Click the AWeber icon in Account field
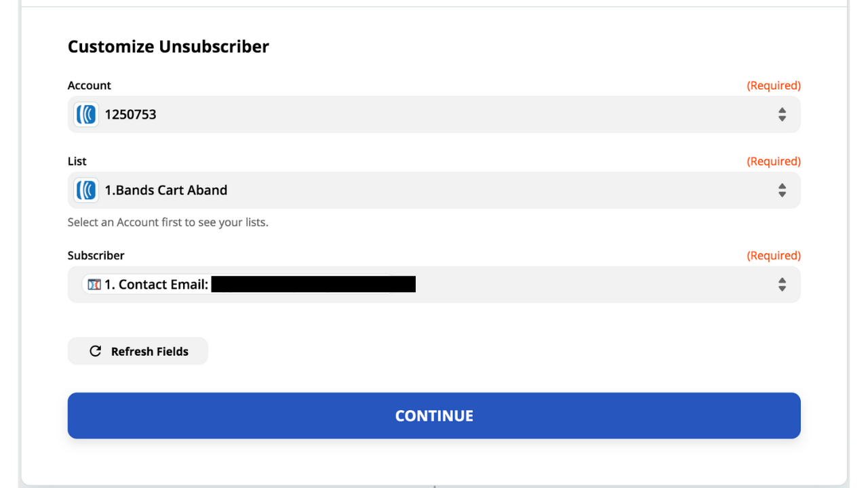Screen dimensions: 868x488 86,115
